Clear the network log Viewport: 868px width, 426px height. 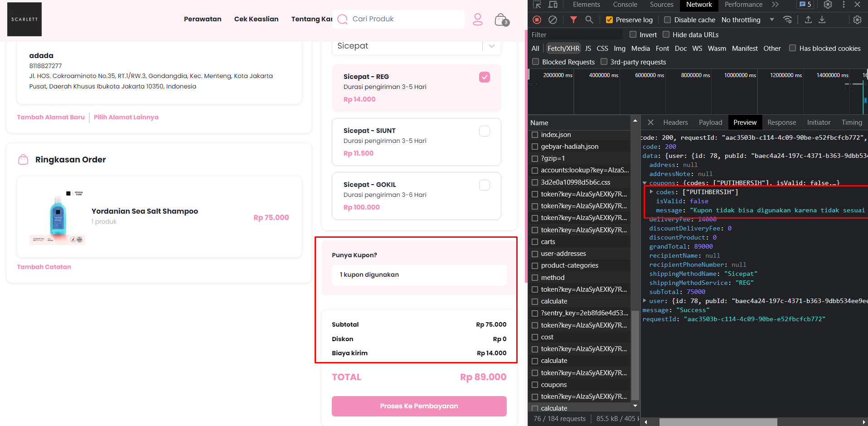pyautogui.click(x=553, y=20)
